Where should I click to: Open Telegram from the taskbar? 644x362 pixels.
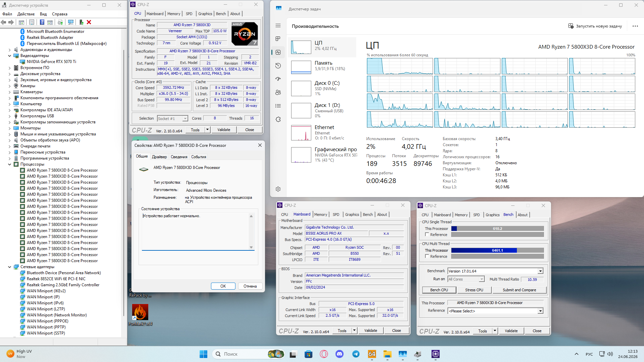coord(356,354)
